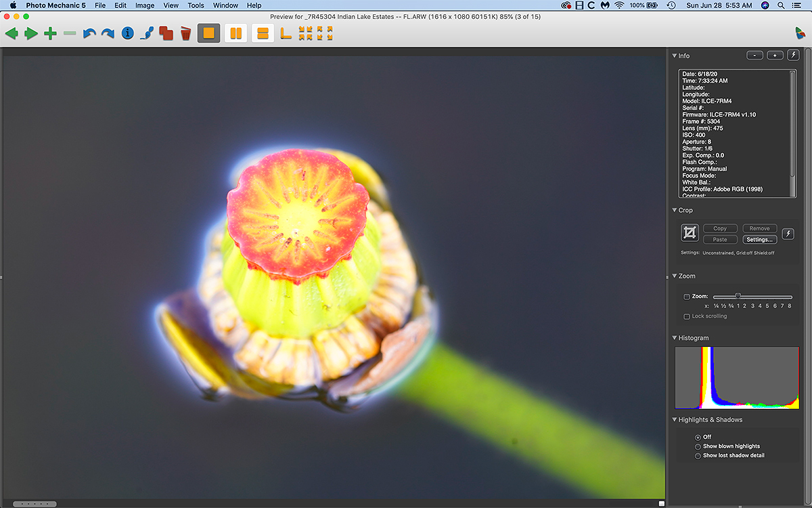
Task: Collapse the Histogram panel section
Action: click(675, 338)
